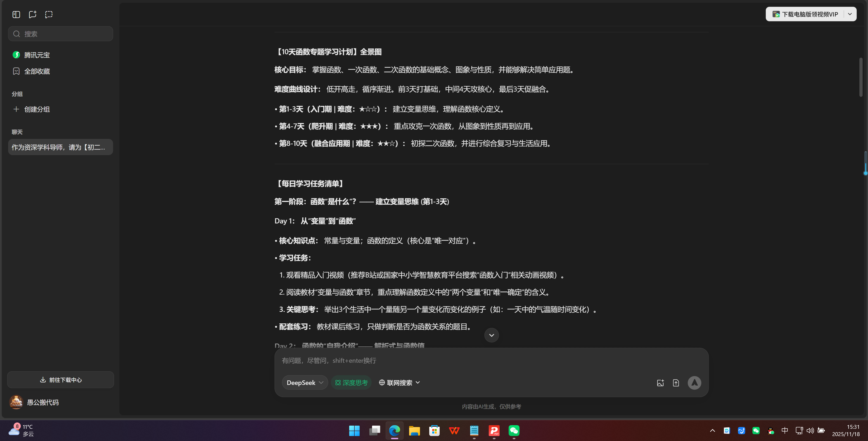Collapse the sidebar panel
The image size is (868, 441).
tap(16, 14)
